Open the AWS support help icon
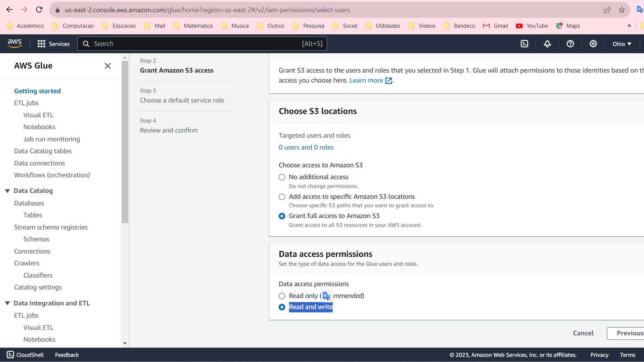 coord(570,44)
